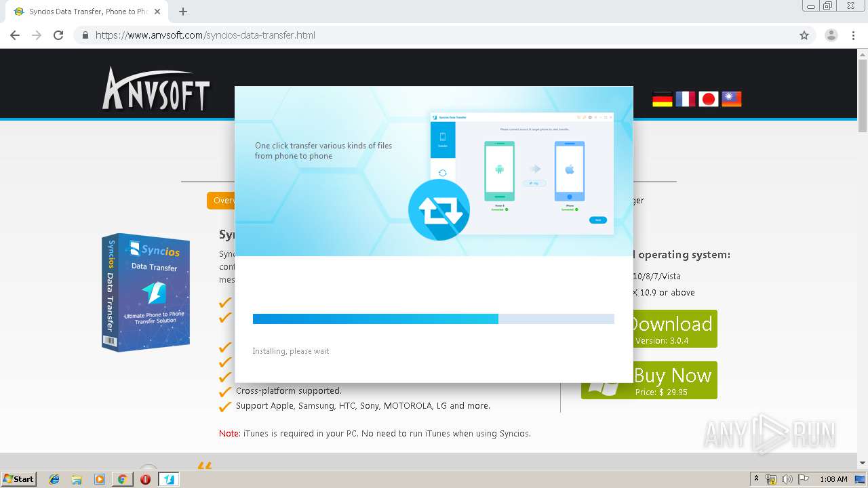
Task: Open the Chrome three-dot menu
Action: click(853, 35)
